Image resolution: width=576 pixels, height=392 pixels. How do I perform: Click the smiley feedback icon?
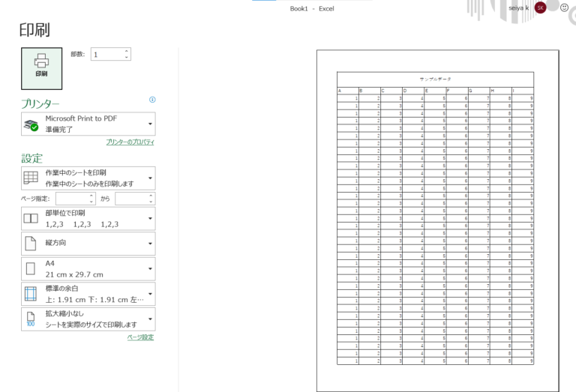click(564, 7)
